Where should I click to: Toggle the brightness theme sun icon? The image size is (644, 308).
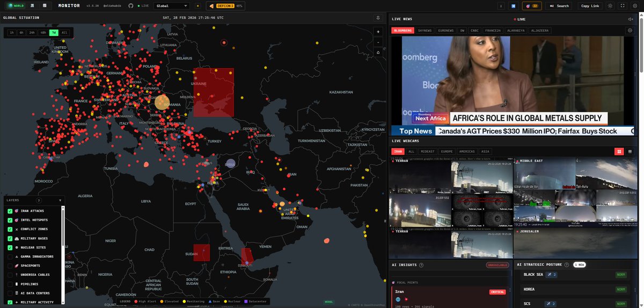[x=610, y=5]
